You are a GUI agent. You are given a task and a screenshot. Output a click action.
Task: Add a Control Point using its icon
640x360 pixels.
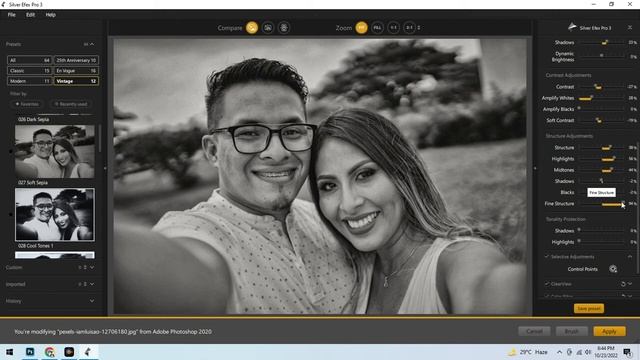[x=613, y=269]
